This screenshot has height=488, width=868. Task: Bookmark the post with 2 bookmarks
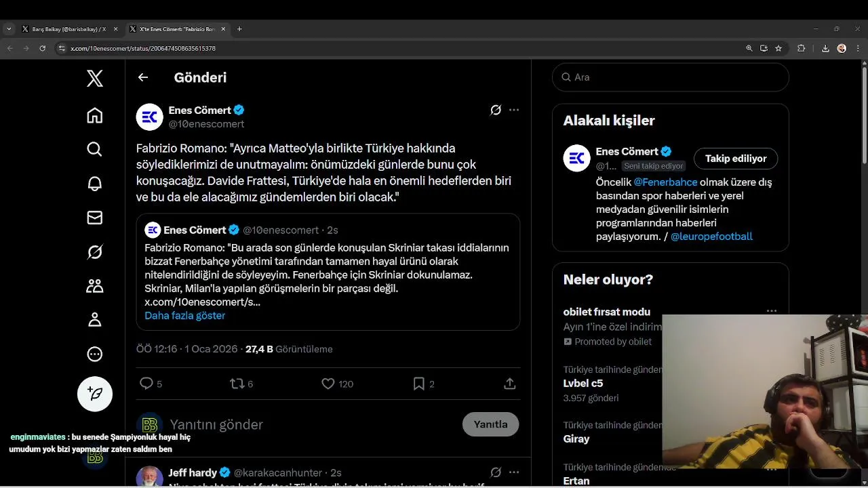[x=419, y=384]
